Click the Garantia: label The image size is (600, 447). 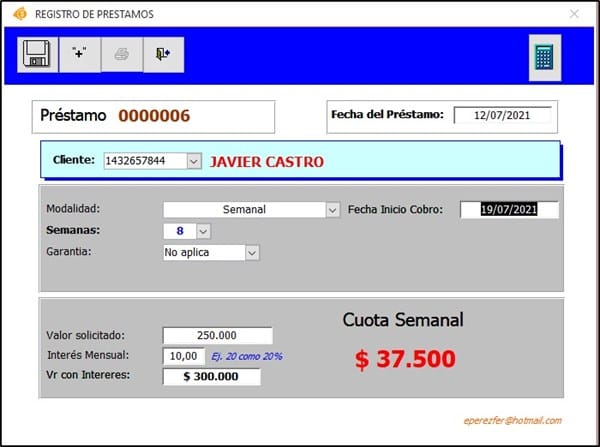click(x=69, y=251)
